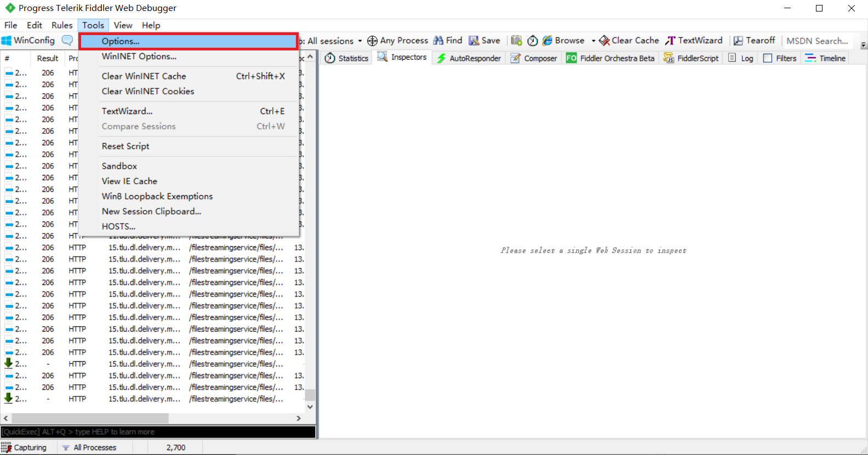
Task: Open TextWizard from the toolbar
Action: click(x=694, y=41)
